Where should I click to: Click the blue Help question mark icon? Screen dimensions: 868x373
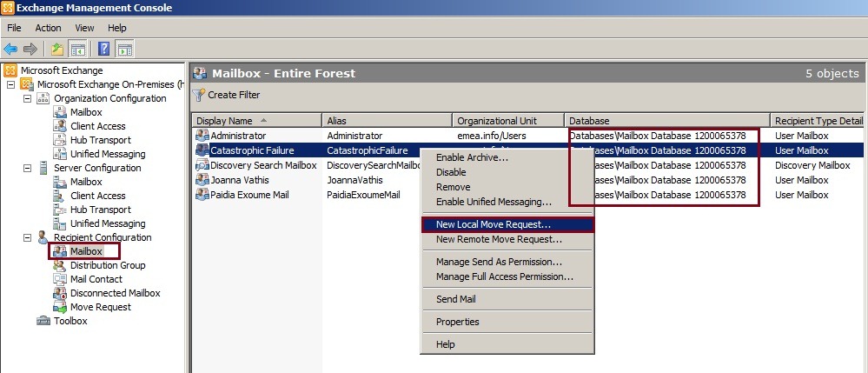(103, 49)
